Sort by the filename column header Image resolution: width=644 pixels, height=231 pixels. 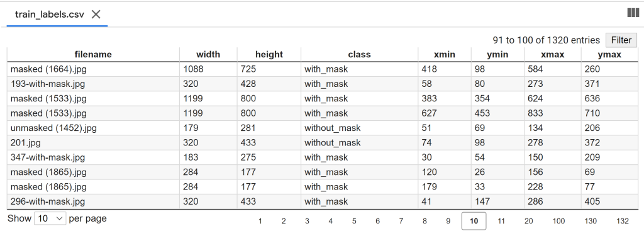pyautogui.click(x=93, y=54)
